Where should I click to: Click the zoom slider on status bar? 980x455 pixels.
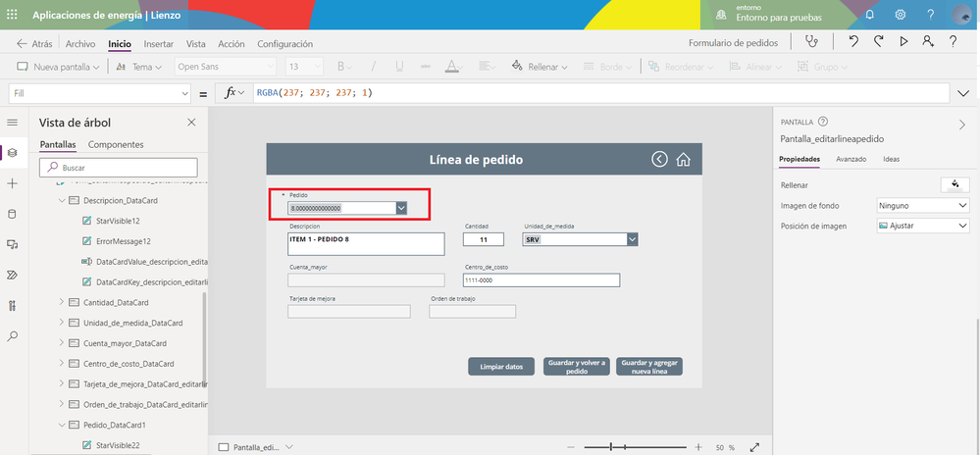click(x=635, y=447)
